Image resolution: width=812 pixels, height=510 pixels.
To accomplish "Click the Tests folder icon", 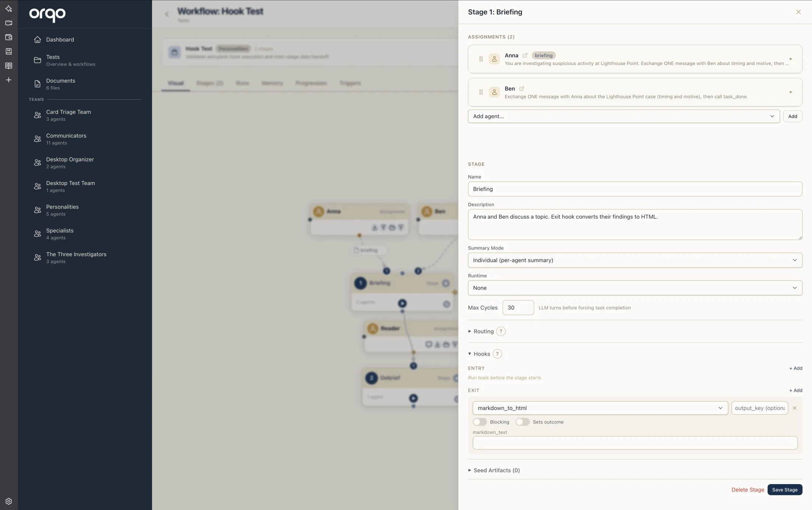I will tap(37, 60).
